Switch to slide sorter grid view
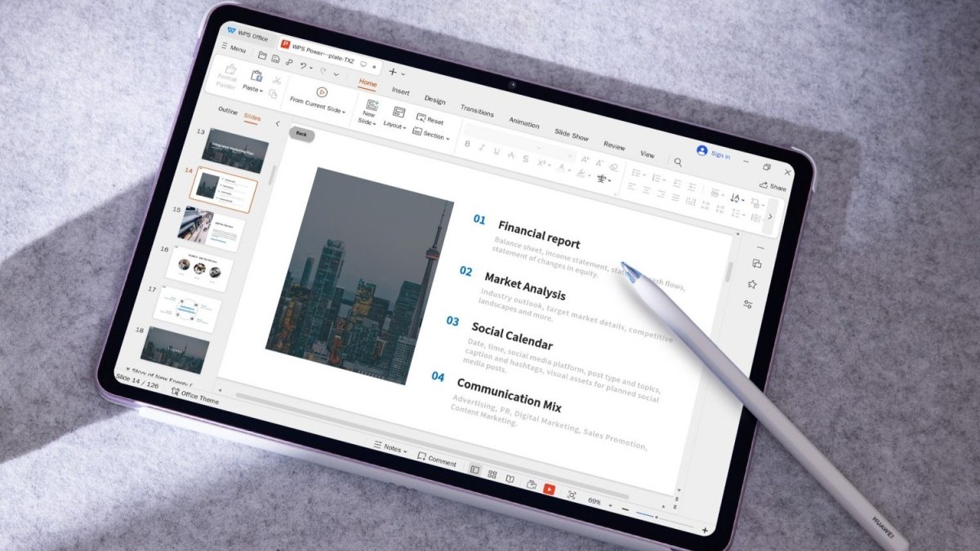Viewport: 980px width, 551px height. [492, 474]
